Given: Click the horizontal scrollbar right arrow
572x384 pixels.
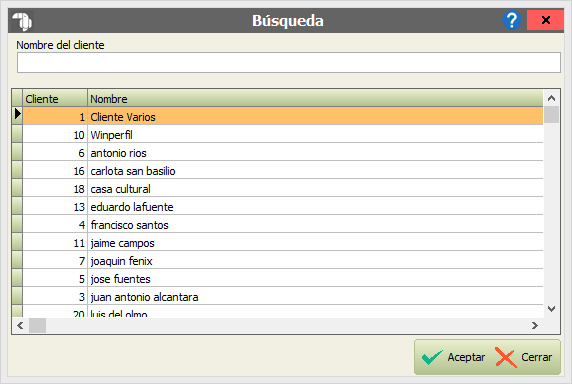Looking at the screenshot, I should (535, 325).
